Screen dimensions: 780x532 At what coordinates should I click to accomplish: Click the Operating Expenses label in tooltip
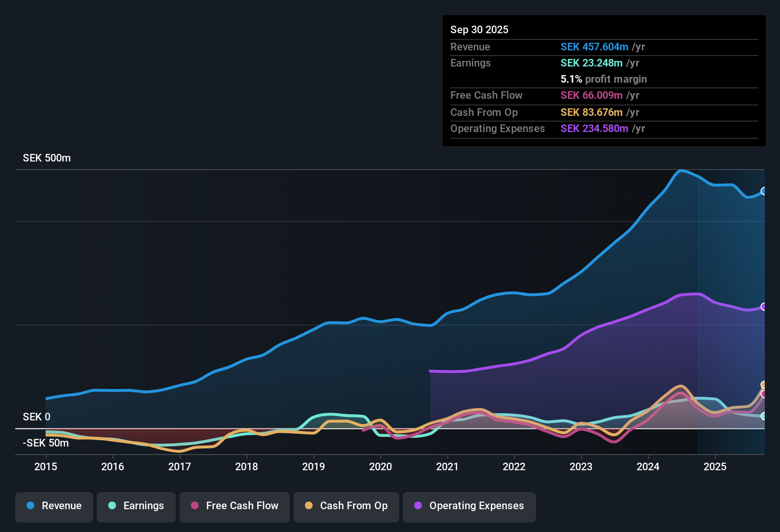tap(497, 128)
